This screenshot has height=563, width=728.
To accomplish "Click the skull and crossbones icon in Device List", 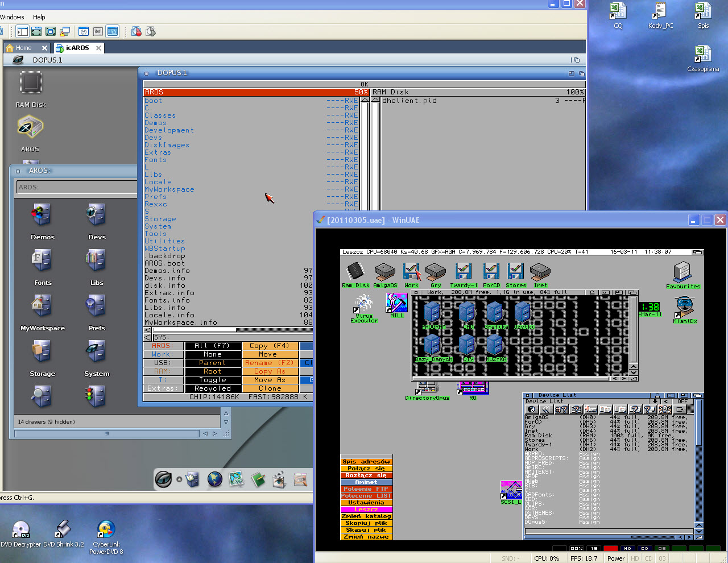I will [665, 409].
